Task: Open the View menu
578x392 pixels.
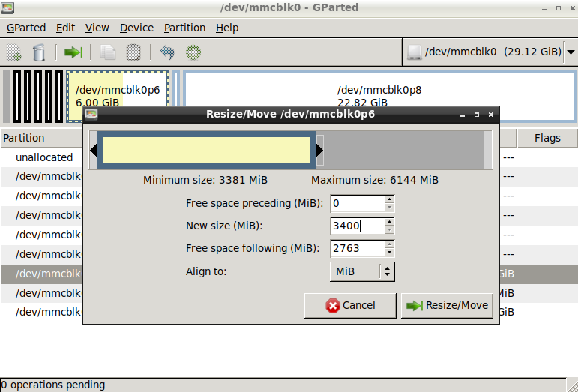Action: tap(97, 28)
